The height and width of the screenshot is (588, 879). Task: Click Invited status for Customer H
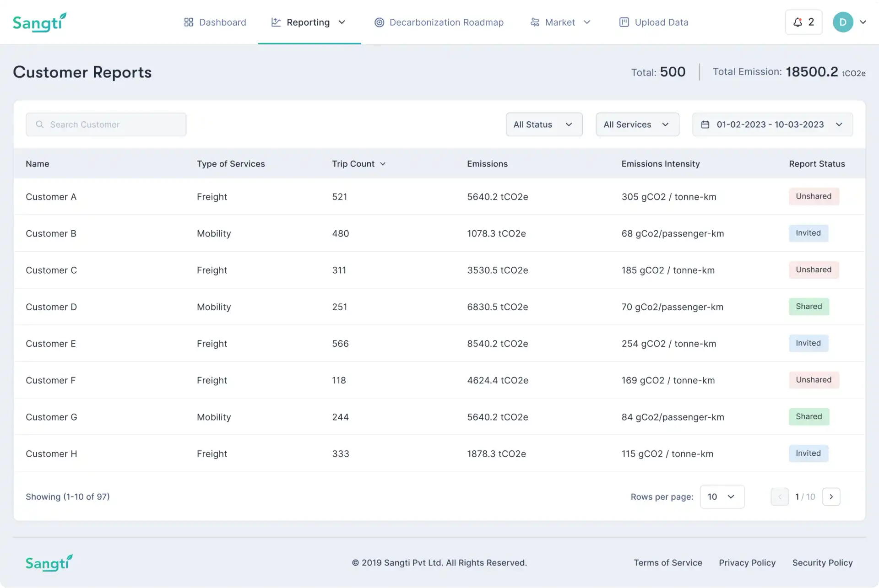click(x=808, y=453)
